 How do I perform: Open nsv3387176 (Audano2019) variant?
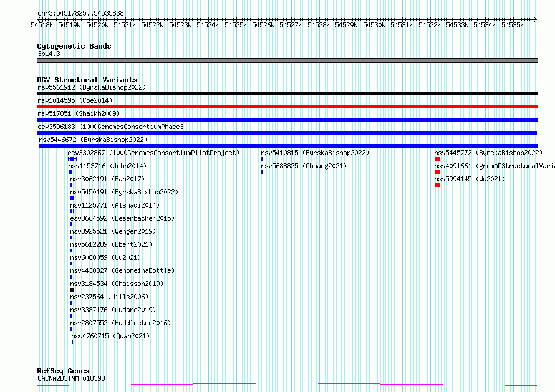113,310
